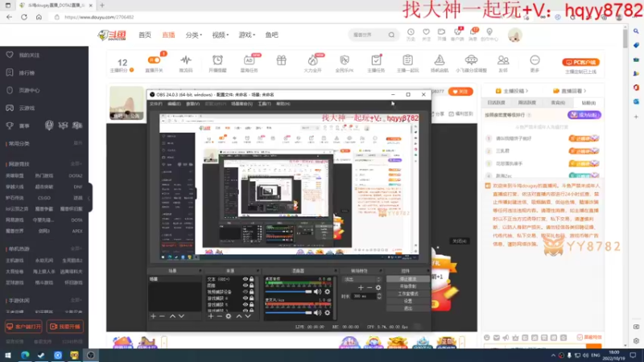The width and height of the screenshot is (644, 362).
Task: Toggle visibility of 图像 source
Action: click(x=246, y=286)
